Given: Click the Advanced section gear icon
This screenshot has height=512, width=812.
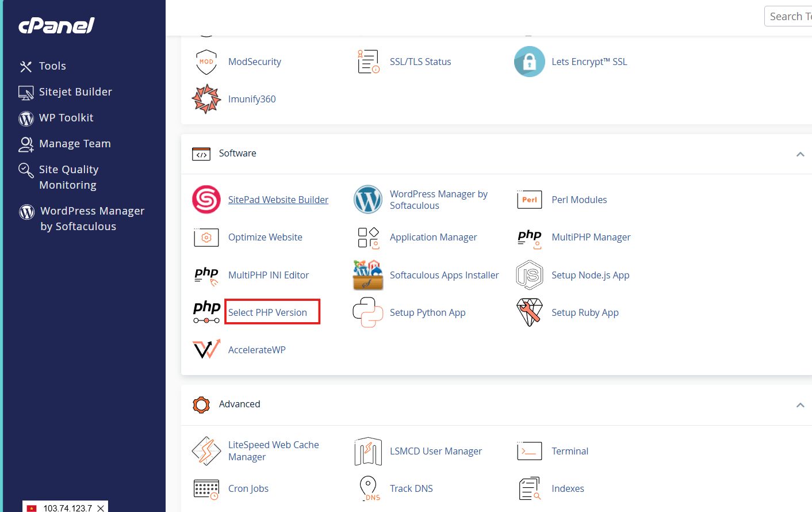Looking at the screenshot, I should (x=201, y=405).
